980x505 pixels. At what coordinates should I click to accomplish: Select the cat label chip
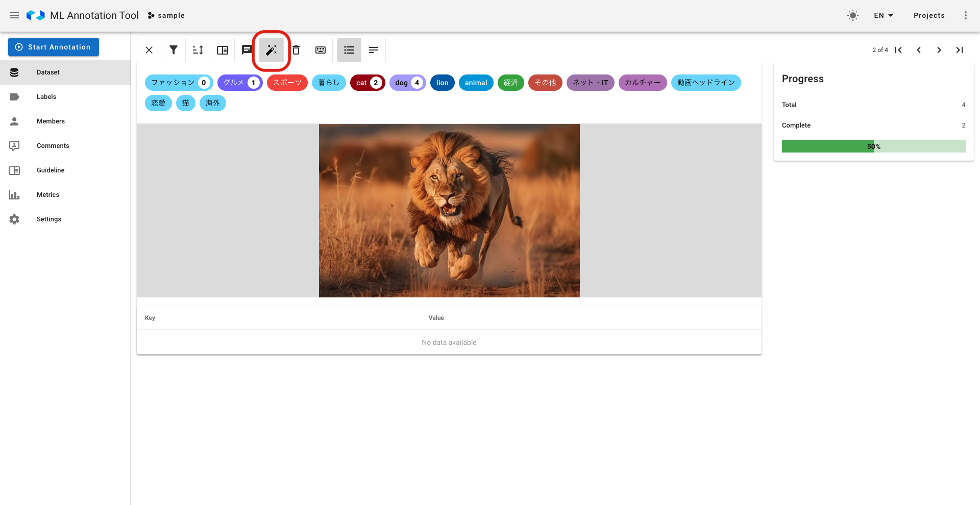pyautogui.click(x=367, y=83)
